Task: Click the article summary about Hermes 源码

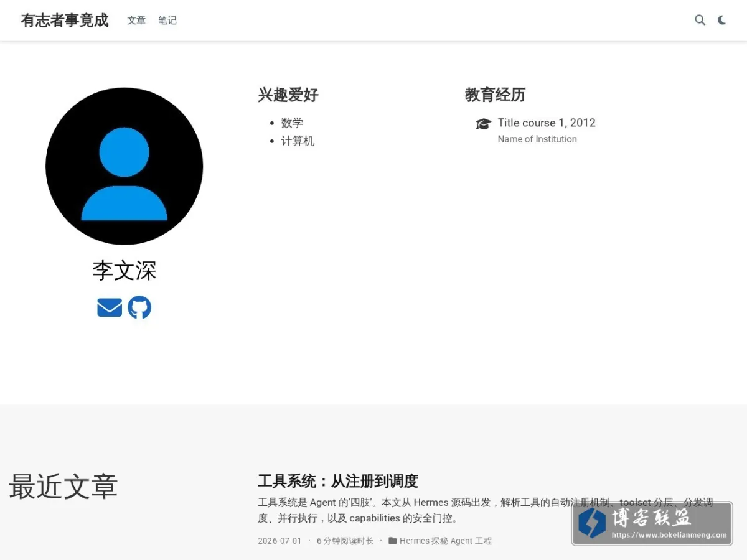Action: 486,510
